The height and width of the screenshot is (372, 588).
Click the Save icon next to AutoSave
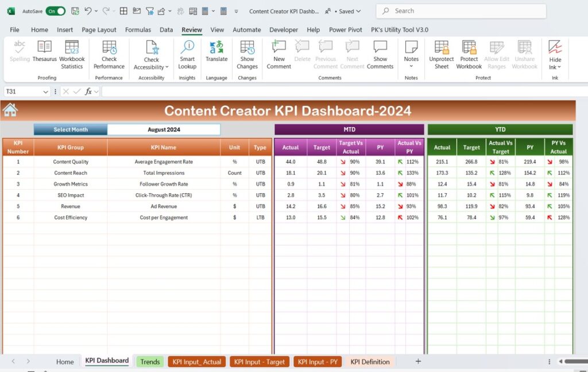75,11
